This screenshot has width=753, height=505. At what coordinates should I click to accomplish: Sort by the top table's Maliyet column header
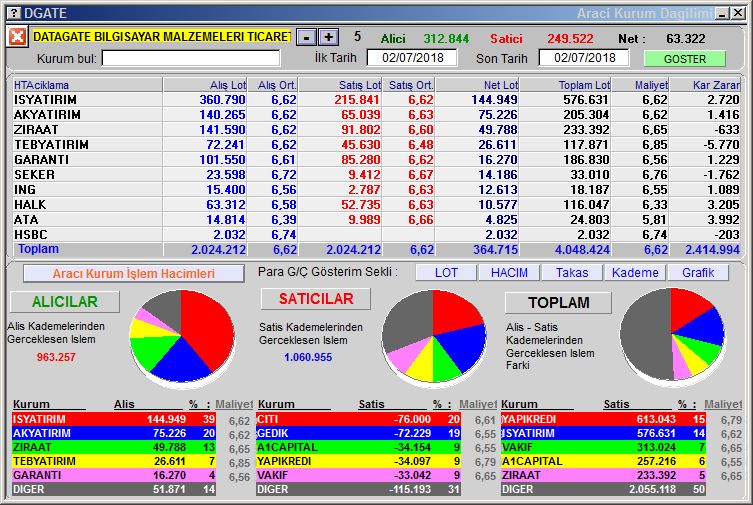tap(640, 85)
